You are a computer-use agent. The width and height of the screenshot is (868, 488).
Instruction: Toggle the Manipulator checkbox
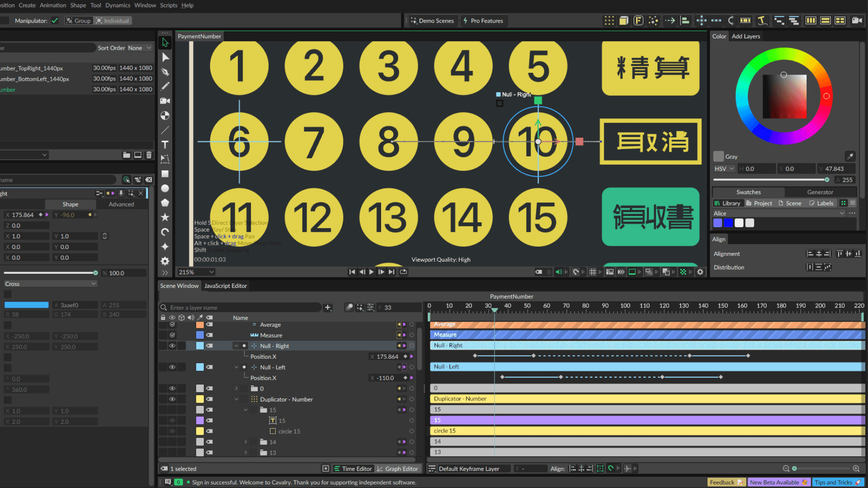(x=55, y=21)
